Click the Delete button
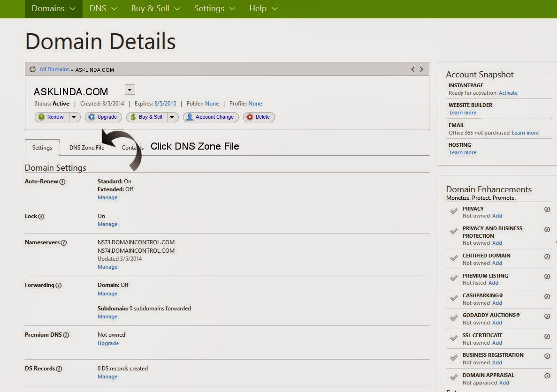 click(259, 117)
